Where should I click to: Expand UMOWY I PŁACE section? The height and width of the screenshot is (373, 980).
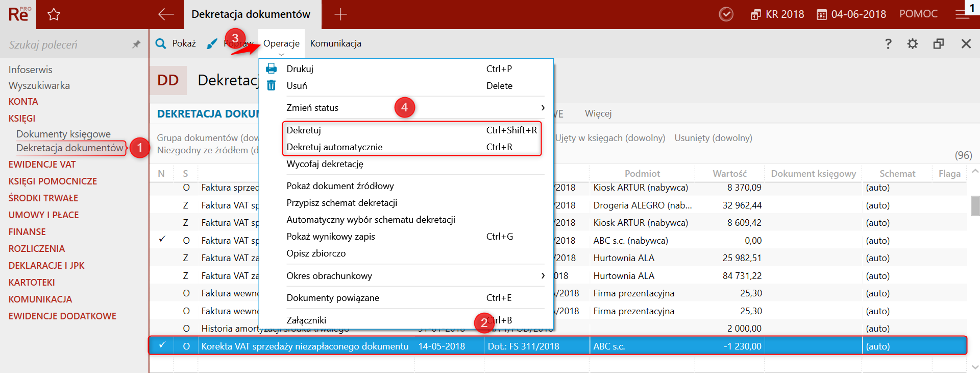(43, 215)
